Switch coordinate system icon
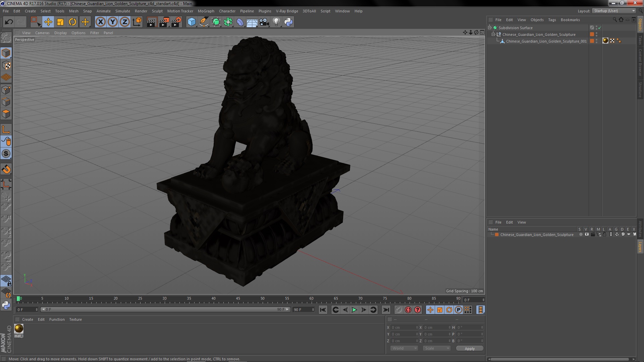Screen dimensions: 644x362 pyautogui.click(x=137, y=22)
